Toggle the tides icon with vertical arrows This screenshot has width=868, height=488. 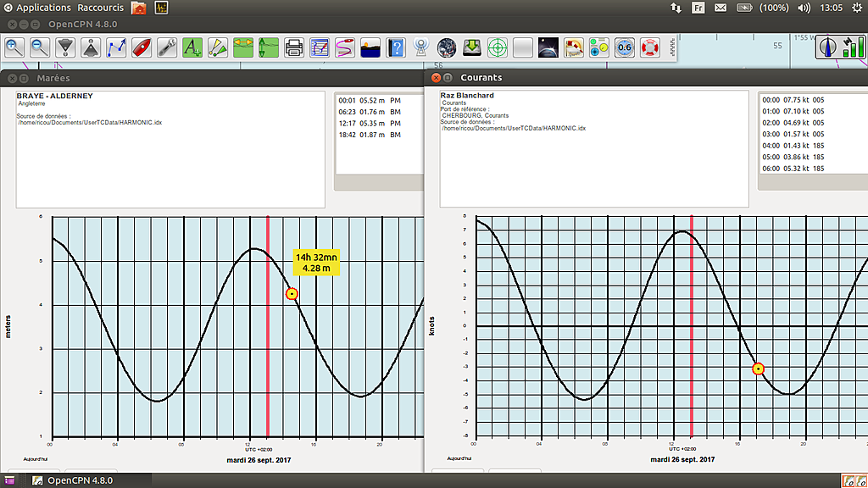pyautogui.click(x=269, y=47)
